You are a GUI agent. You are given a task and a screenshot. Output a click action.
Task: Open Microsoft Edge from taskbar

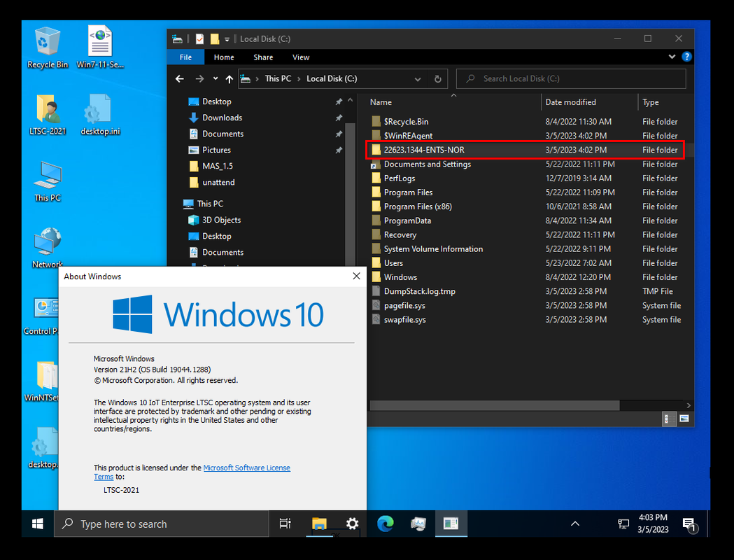(x=386, y=524)
